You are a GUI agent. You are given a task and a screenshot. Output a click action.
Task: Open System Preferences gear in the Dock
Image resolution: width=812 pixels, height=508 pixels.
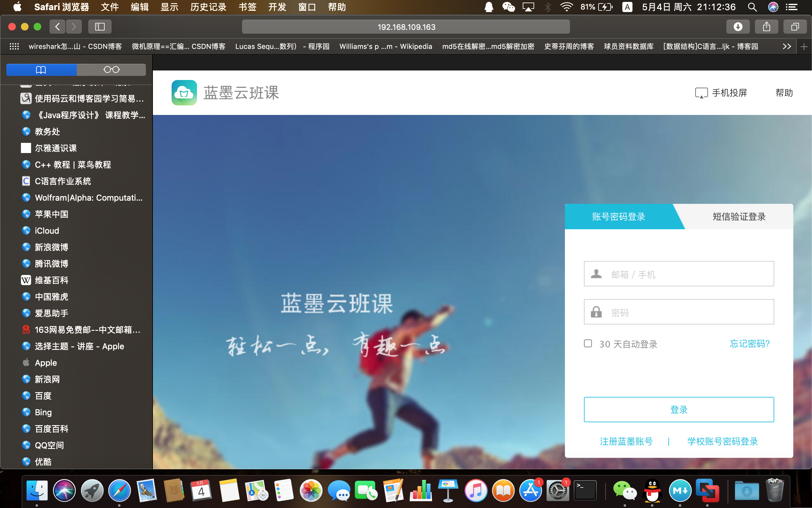tap(558, 491)
